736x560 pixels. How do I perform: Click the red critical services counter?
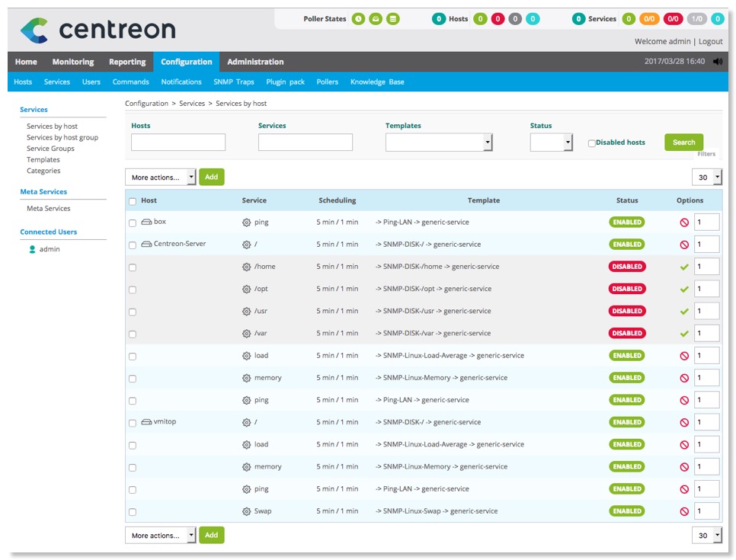click(673, 19)
